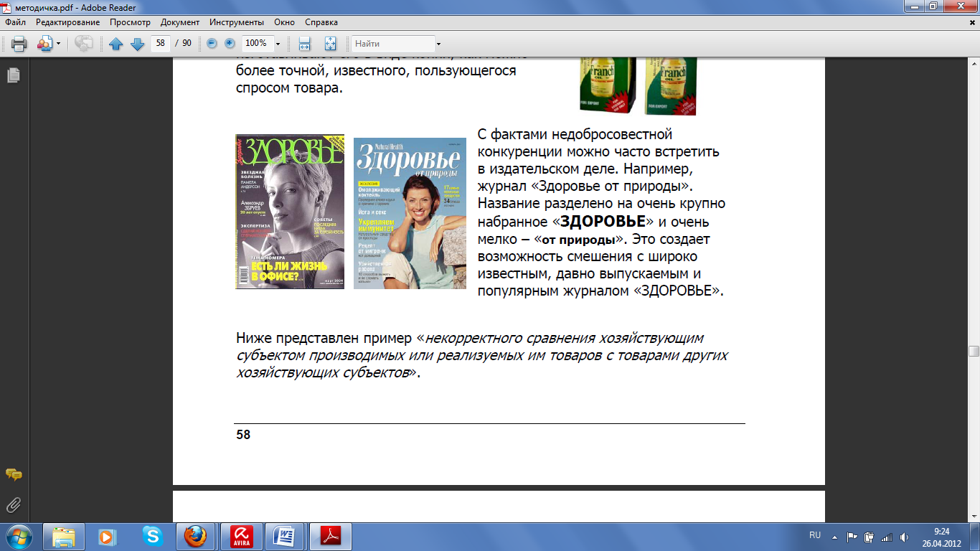
Task: Open the collaboration tool with the people icon
Action: point(45,44)
